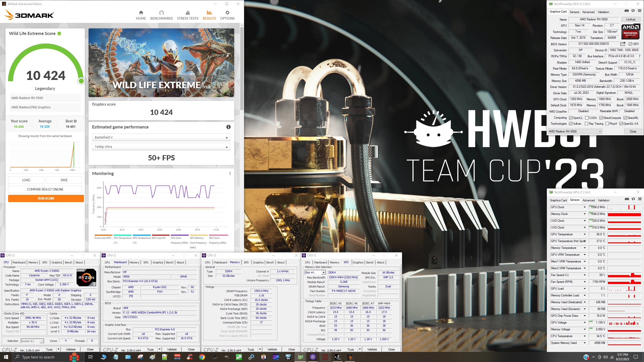The height and width of the screenshot is (362, 644).
Task: Toggle the OpenCL checkbox in GPU-Z
Action: (x=571, y=118)
